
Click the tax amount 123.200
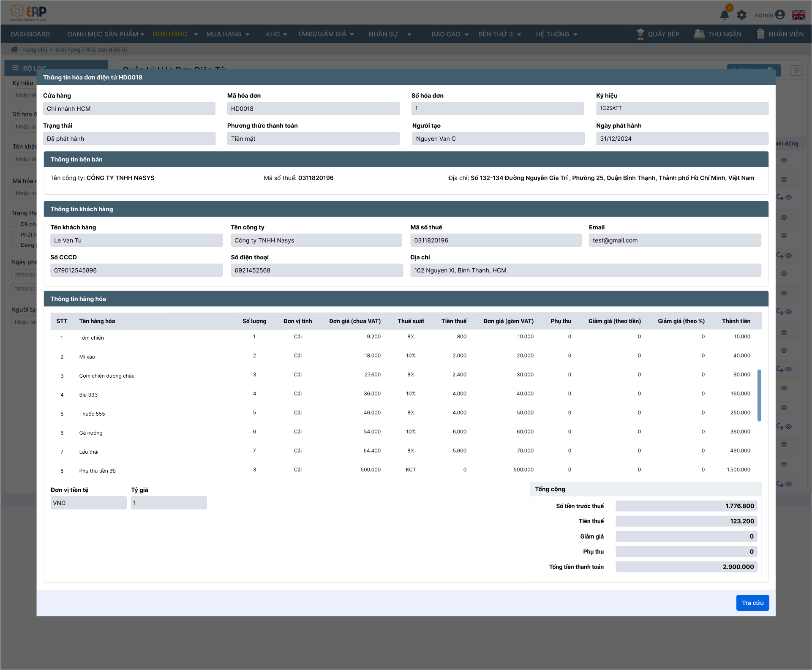coord(686,521)
